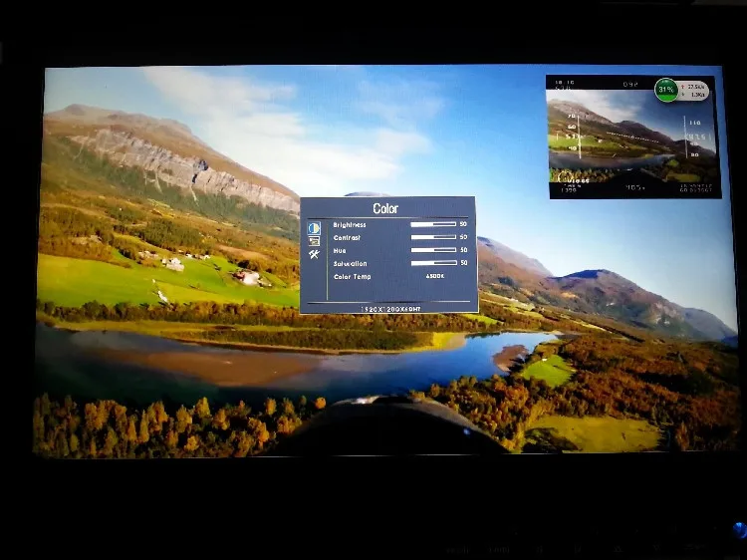Select the Saturation menu entry

351,263
